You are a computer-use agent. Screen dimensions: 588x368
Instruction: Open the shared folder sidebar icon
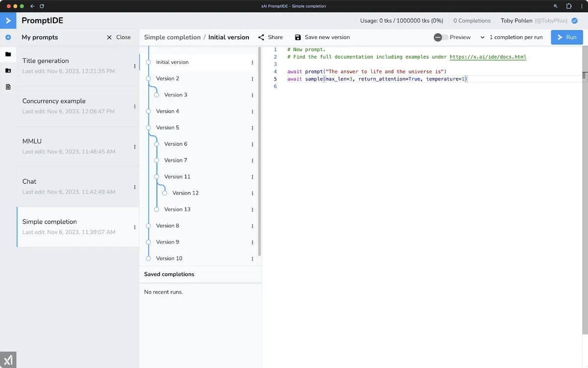coord(8,70)
